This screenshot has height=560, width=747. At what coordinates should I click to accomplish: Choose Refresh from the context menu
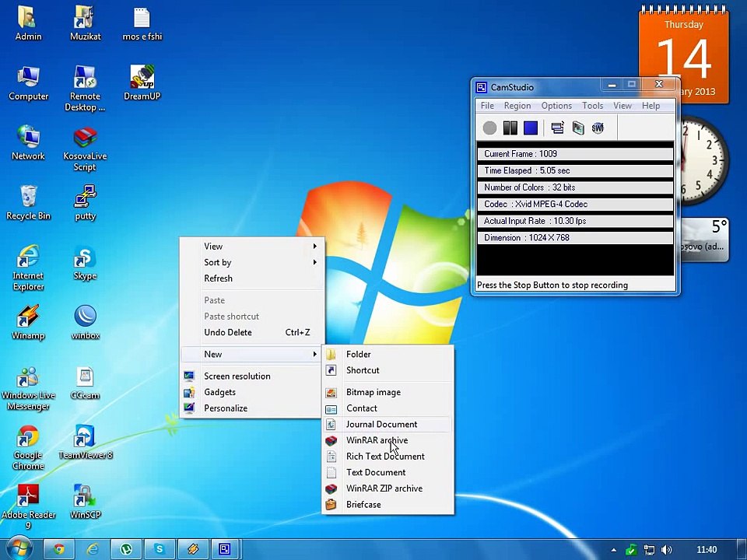click(x=251, y=278)
